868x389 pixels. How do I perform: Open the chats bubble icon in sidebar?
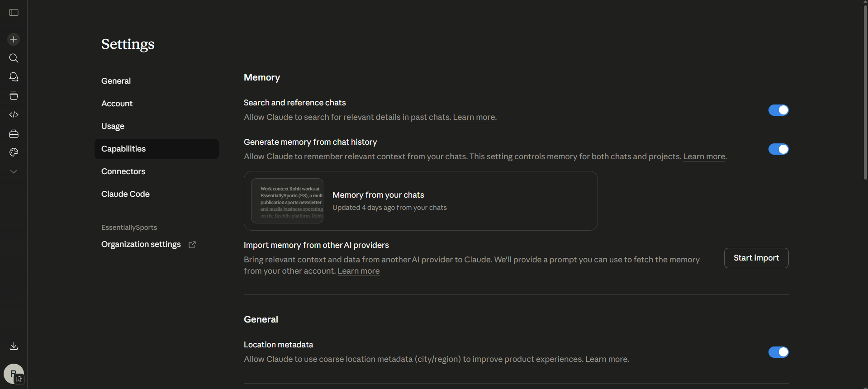14,77
